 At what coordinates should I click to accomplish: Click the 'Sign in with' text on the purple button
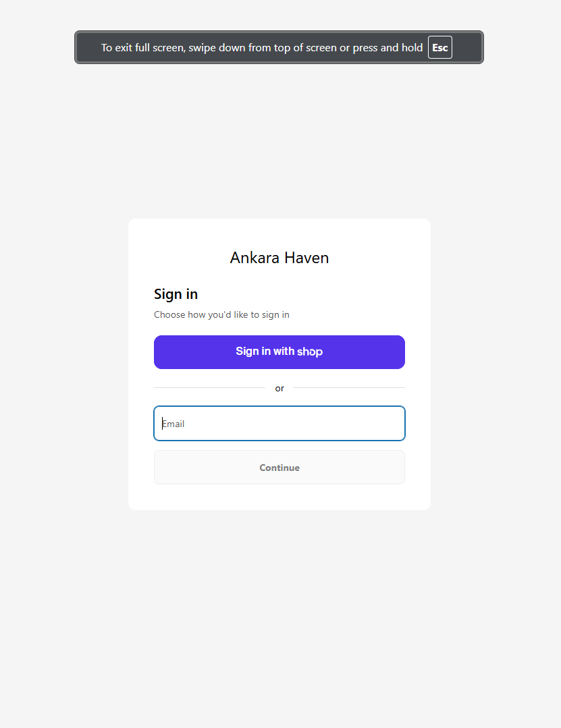265,352
